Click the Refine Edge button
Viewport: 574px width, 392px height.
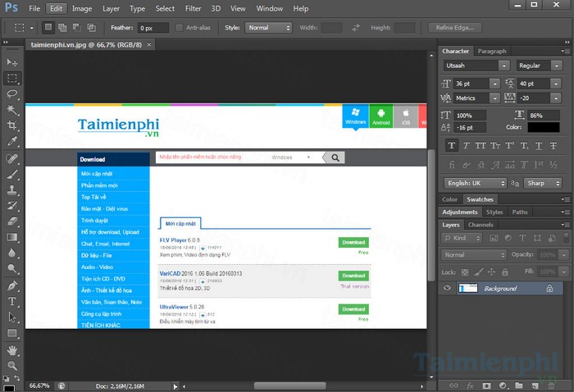pyautogui.click(x=454, y=27)
